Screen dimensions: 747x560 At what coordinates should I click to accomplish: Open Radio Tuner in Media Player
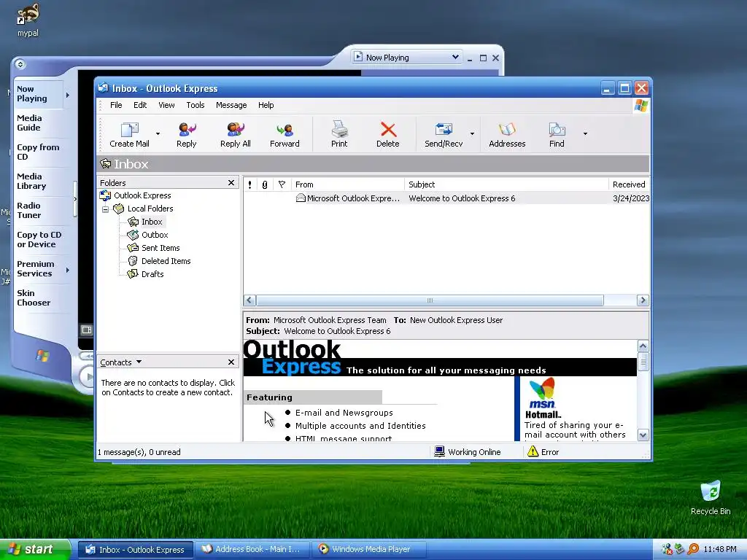[29, 211]
